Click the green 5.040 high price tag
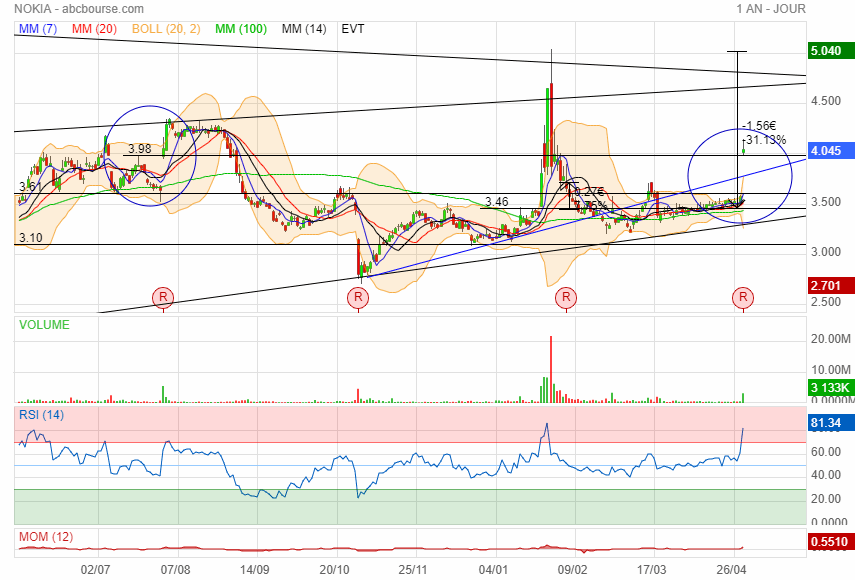The height and width of the screenshot is (580, 855). (x=830, y=51)
